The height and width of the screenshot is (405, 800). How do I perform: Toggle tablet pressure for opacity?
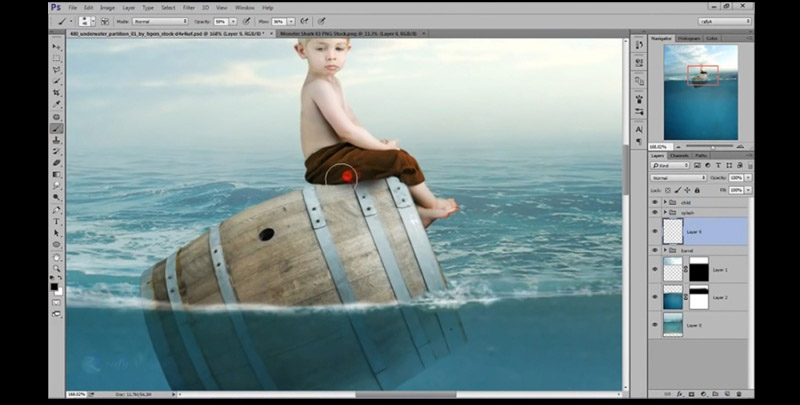coord(246,21)
